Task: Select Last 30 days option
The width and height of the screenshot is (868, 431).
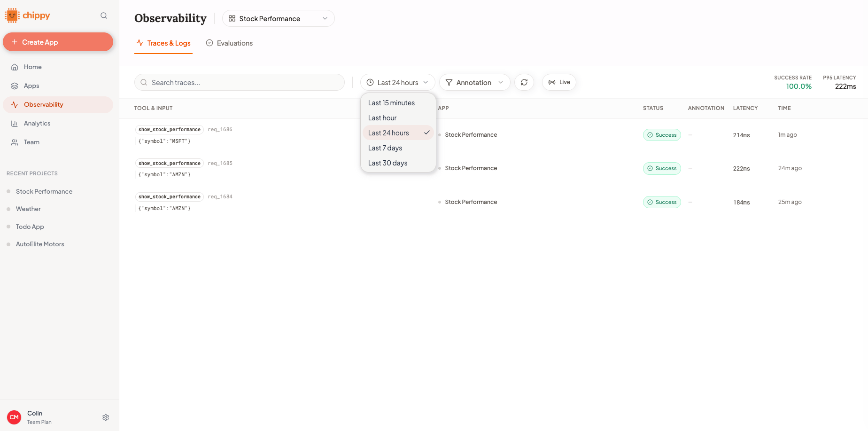Action: [398, 163]
